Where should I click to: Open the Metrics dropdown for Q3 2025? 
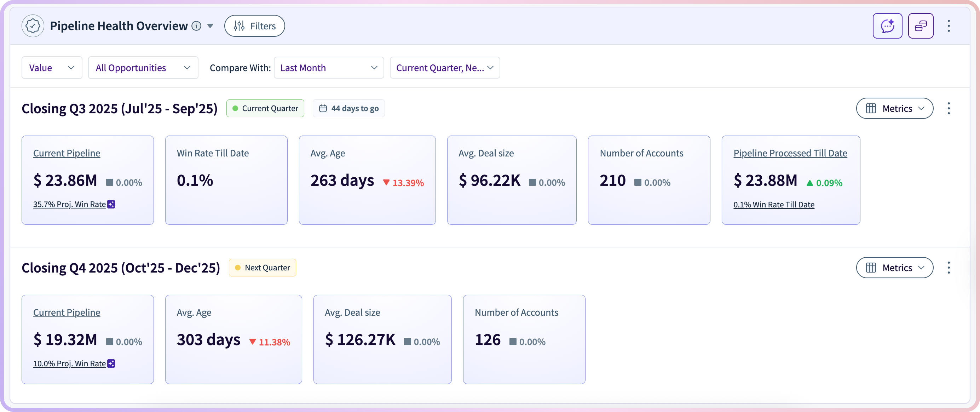pos(894,109)
